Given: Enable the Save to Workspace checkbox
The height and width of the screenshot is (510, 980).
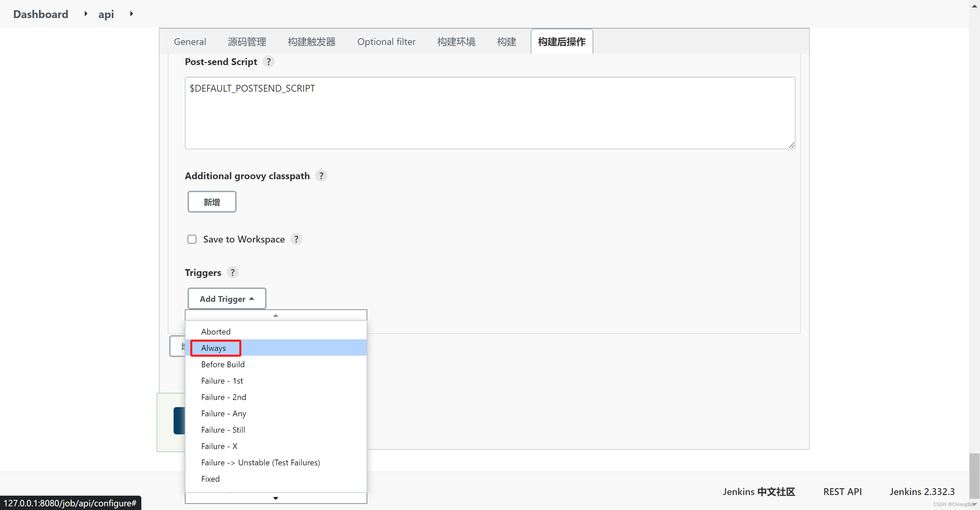Looking at the screenshot, I should point(192,239).
